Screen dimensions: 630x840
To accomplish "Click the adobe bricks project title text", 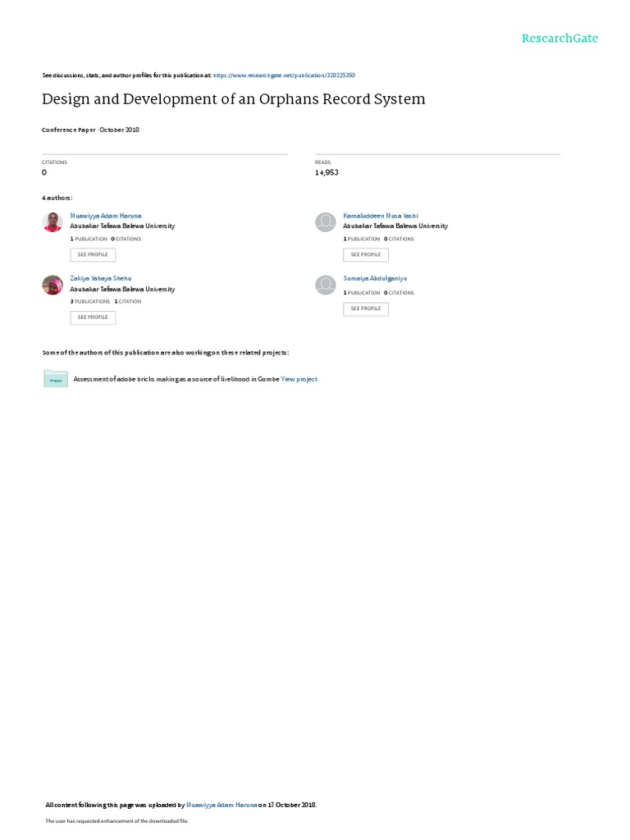I will pyautogui.click(x=176, y=379).
